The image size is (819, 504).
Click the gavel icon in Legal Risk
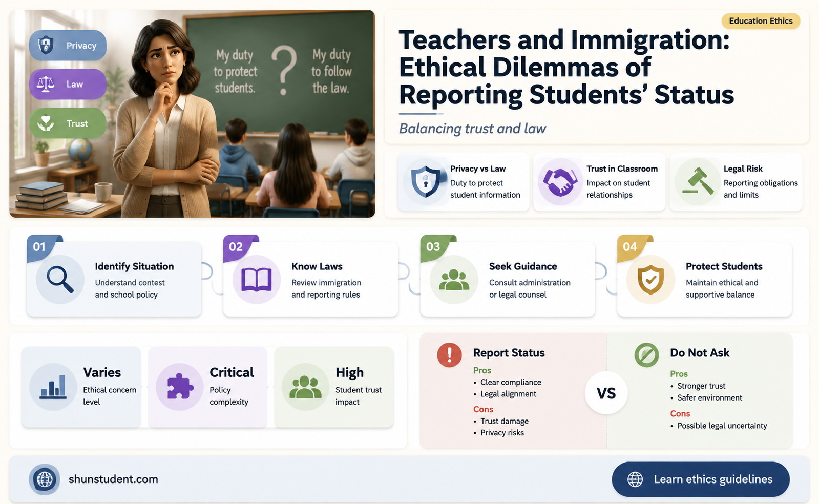click(x=698, y=181)
